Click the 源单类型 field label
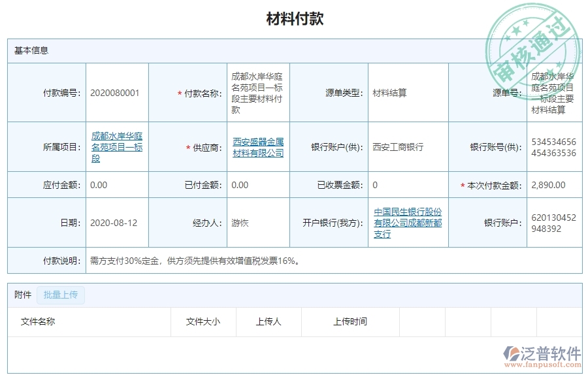Image resolution: width=588 pixels, height=375 pixels. click(x=344, y=93)
